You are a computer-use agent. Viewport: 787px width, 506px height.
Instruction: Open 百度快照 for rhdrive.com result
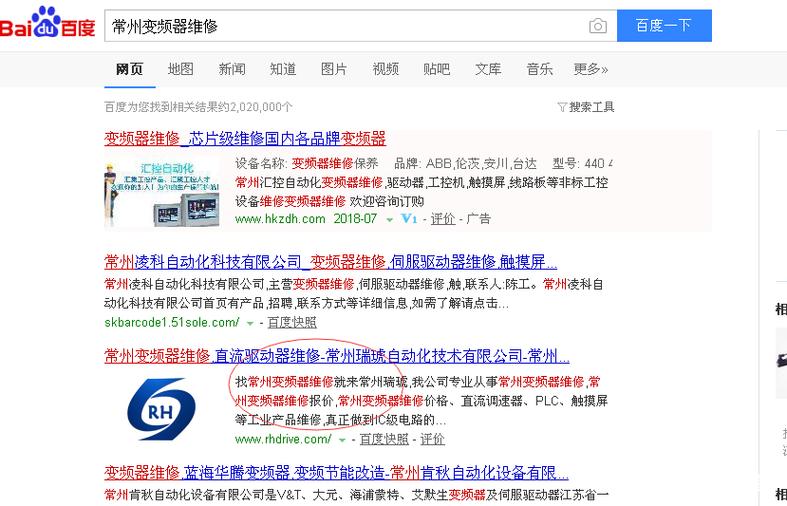tap(384, 439)
